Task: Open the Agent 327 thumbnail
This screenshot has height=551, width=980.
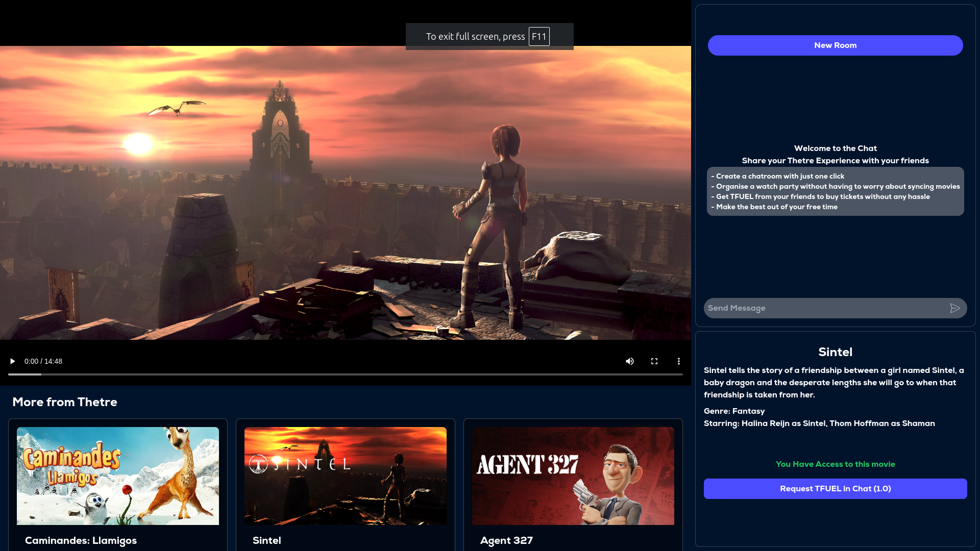Action: [573, 475]
